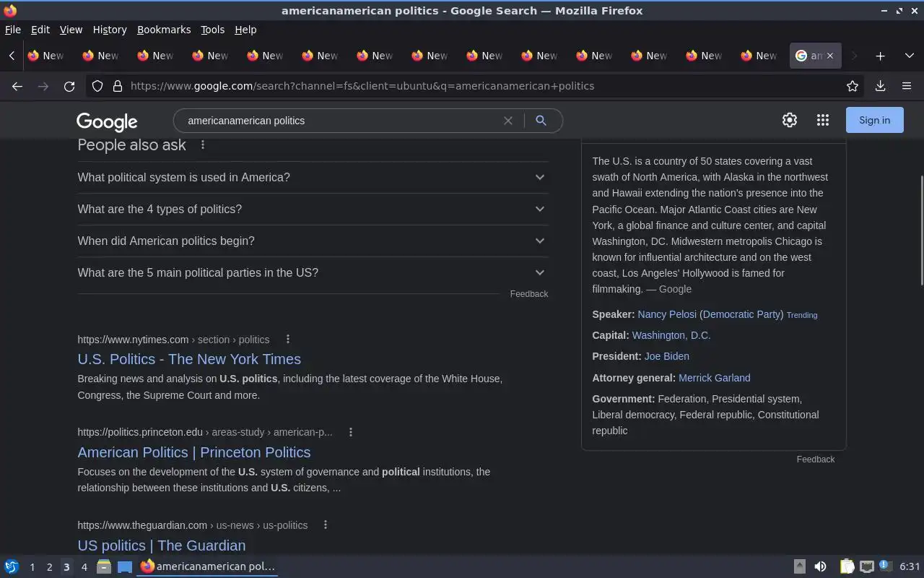This screenshot has height=578, width=924.
Task: Reload the current Google search page
Action: coord(69,86)
